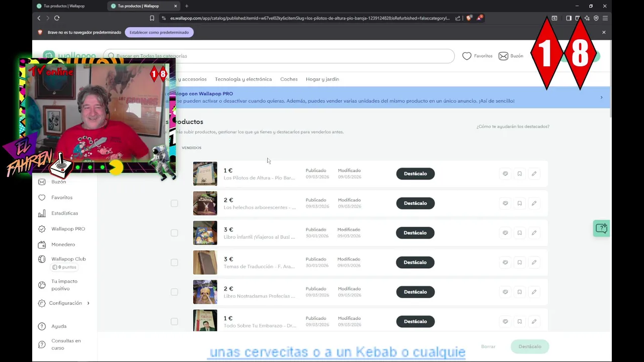Open the Coches category
Image resolution: width=644 pixels, height=362 pixels.
[x=289, y=79]
